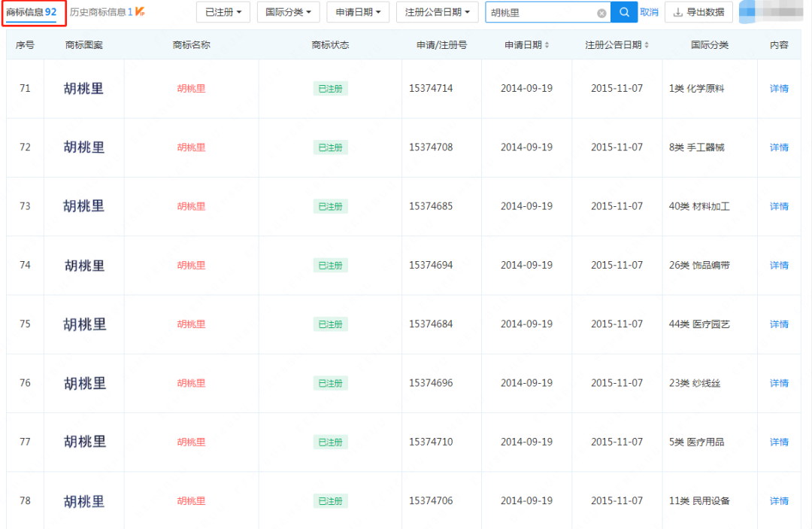Open 详情 for row 71
The image size is (812, 529).
(779, 89)
